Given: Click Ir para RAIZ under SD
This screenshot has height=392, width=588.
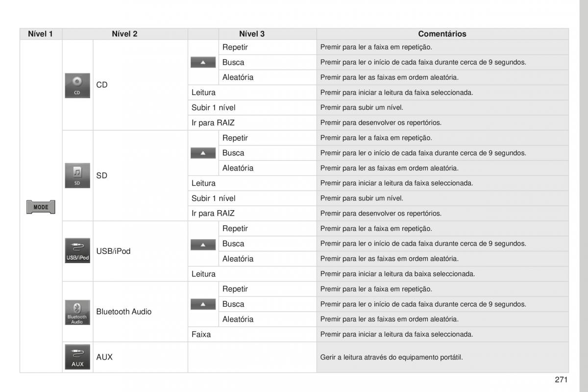Looking at the screenshot, I should [x=213, y=213].
